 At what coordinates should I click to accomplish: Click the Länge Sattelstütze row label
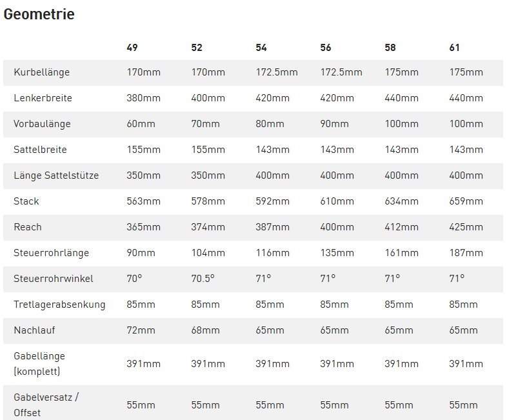coord(56,175)
